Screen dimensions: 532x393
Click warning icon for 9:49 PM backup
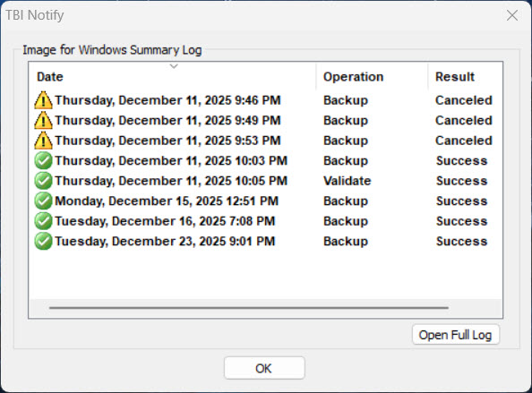pyautogui.click(x=43, y=120)
